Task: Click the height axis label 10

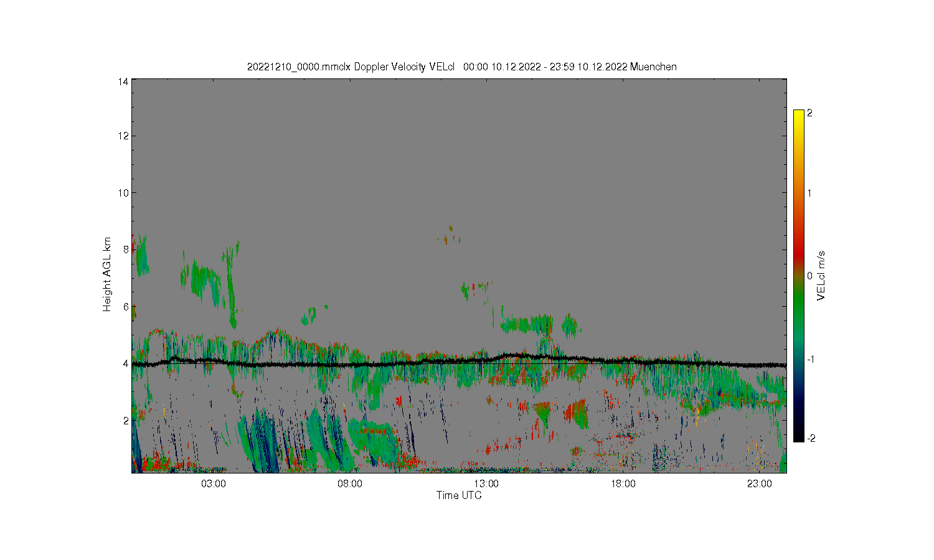Action: (123, 193)
